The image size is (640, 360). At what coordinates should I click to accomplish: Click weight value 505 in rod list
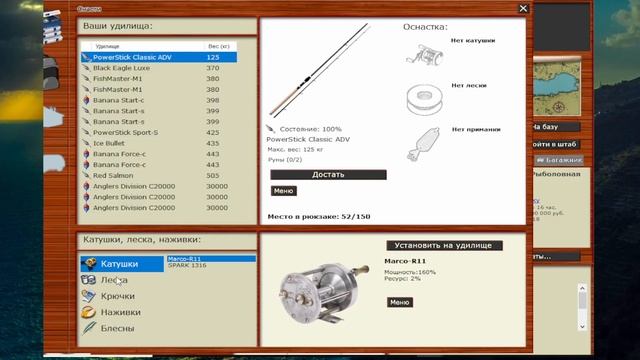pos(213,176)
